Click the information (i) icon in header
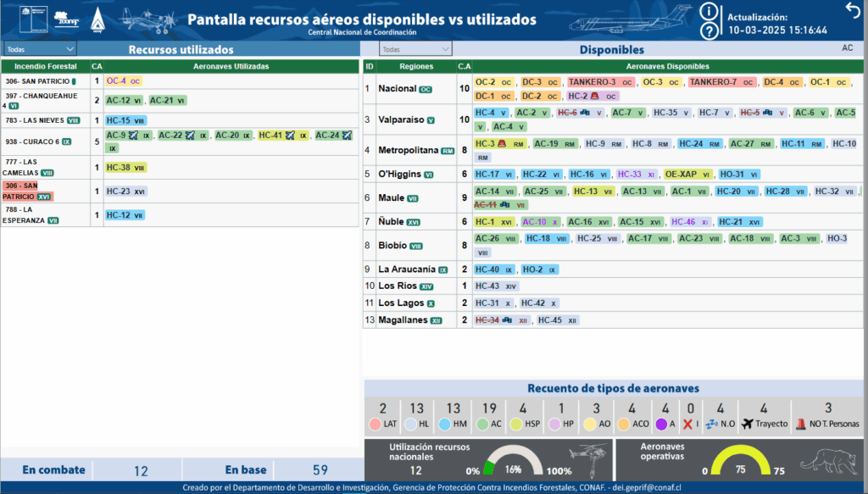Viewport: 868px width, 494px height. (709, 12)
